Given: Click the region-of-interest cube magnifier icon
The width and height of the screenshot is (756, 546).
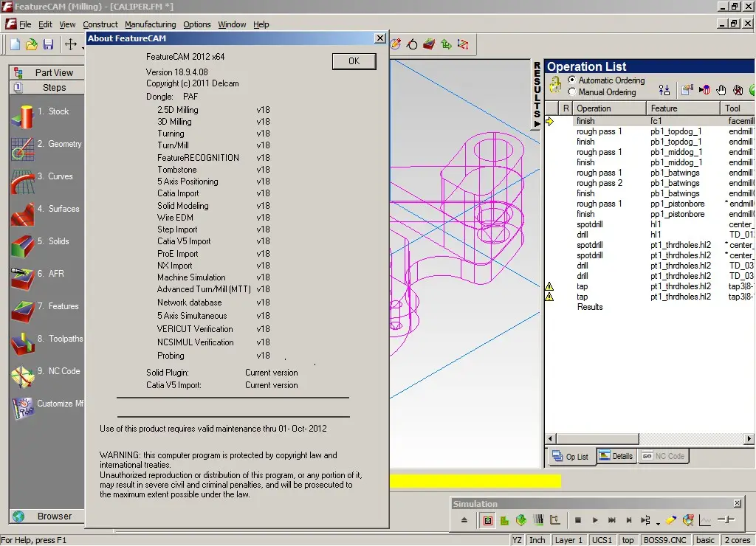Looking at the screenshot, I should [x=688, y=520].
